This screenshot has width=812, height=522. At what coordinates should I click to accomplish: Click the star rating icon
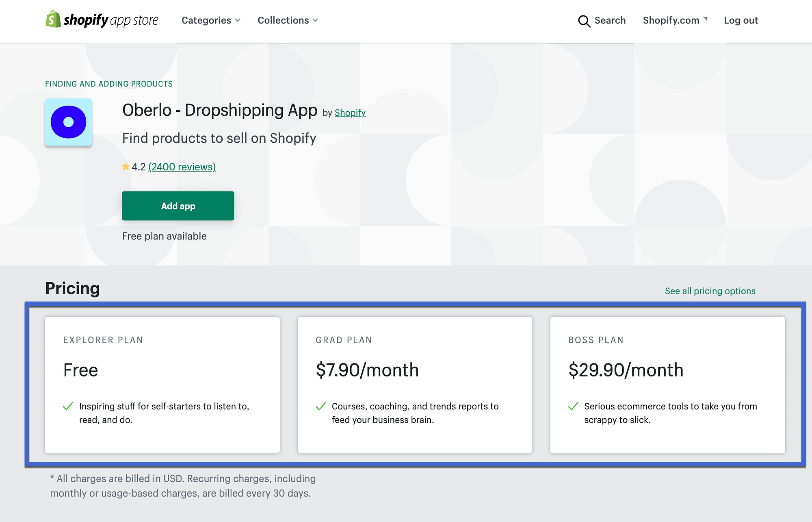[125, 167]
